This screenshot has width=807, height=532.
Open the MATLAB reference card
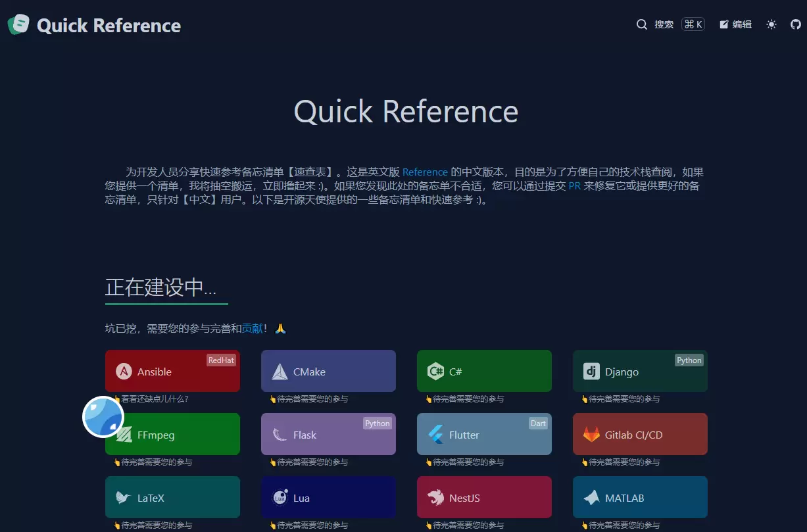pos(640,497)
